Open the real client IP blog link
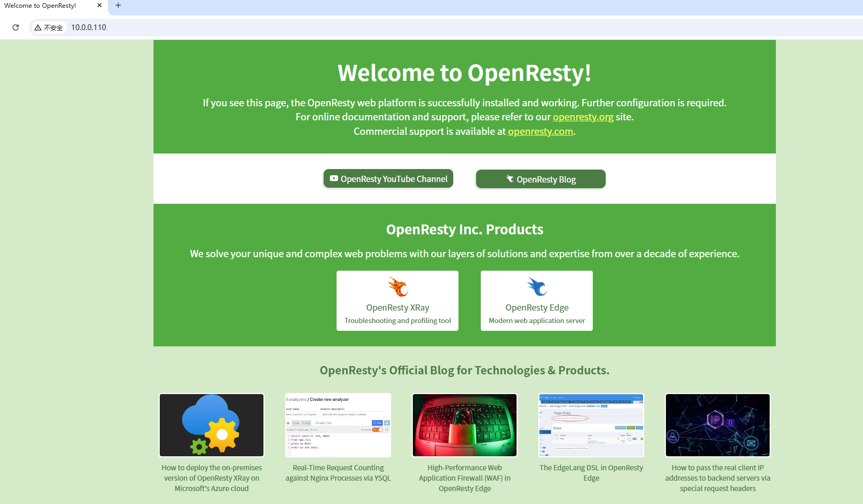Viewport: 863px width, 504px height. [718, 478]
